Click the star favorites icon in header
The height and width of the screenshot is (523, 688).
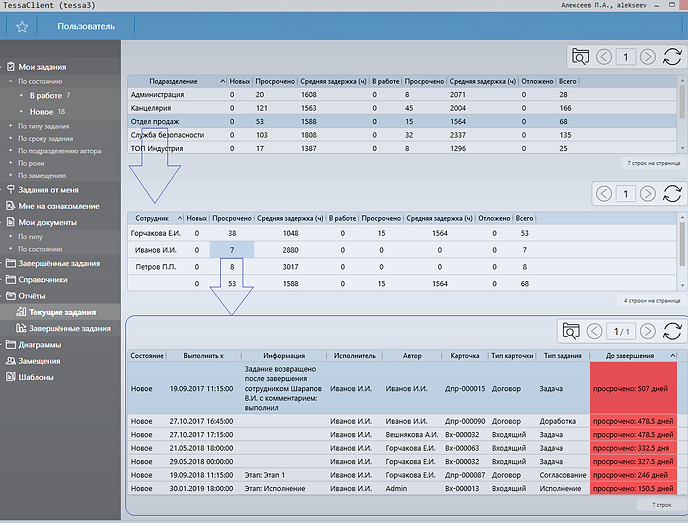coord(22,26)
